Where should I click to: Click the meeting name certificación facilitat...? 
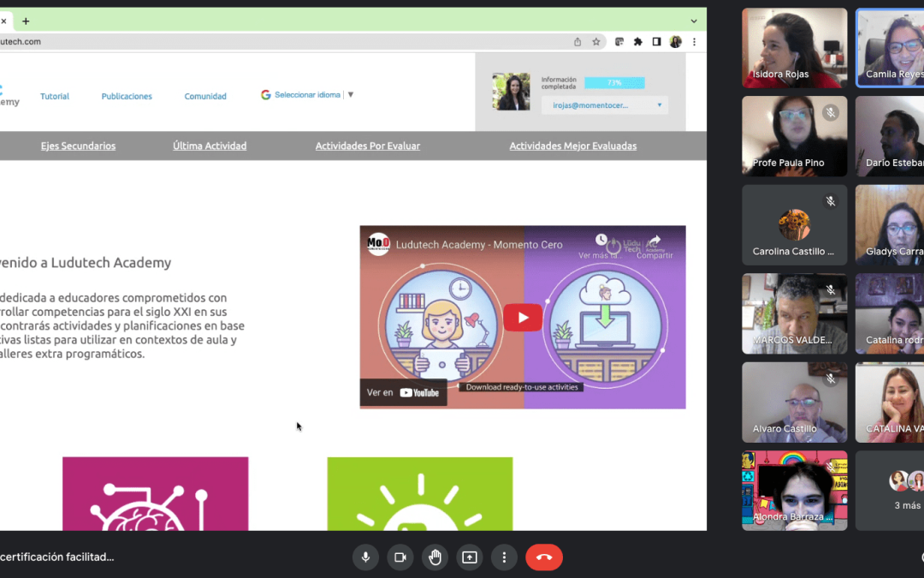(x=57, y=557)
